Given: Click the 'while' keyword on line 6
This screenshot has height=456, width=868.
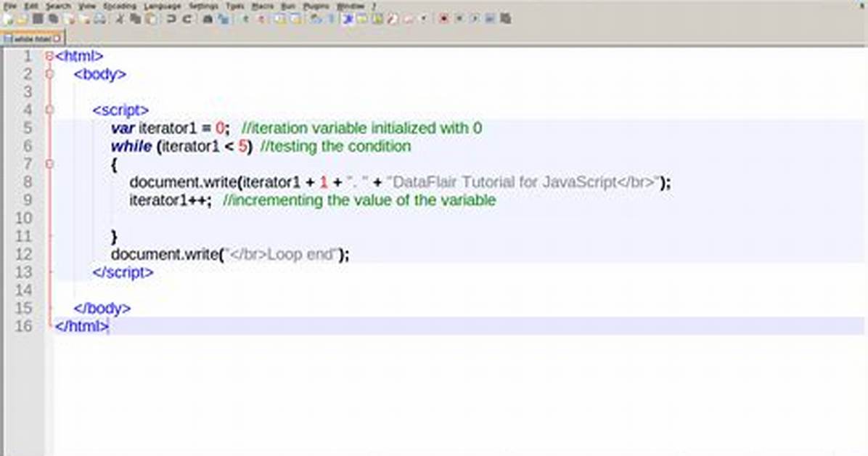Looking at the screenshot, I should click(131, 146).
